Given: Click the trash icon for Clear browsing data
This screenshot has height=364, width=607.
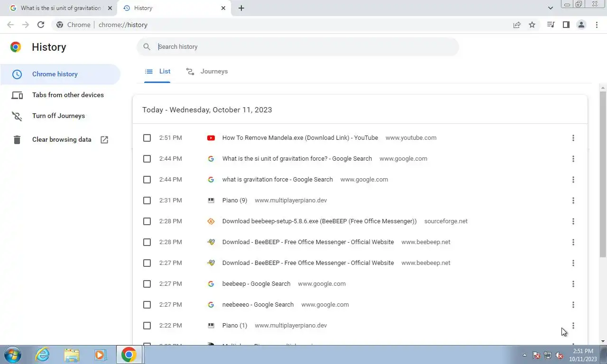Looking at the screenshot, I should click(x=17, y=139).
